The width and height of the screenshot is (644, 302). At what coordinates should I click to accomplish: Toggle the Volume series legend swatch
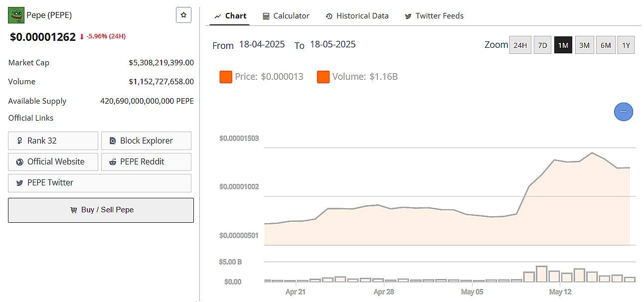click(323, 77)
